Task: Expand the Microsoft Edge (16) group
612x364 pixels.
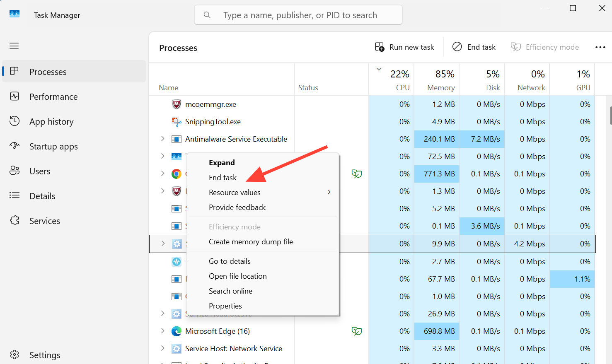Action: 163,331
